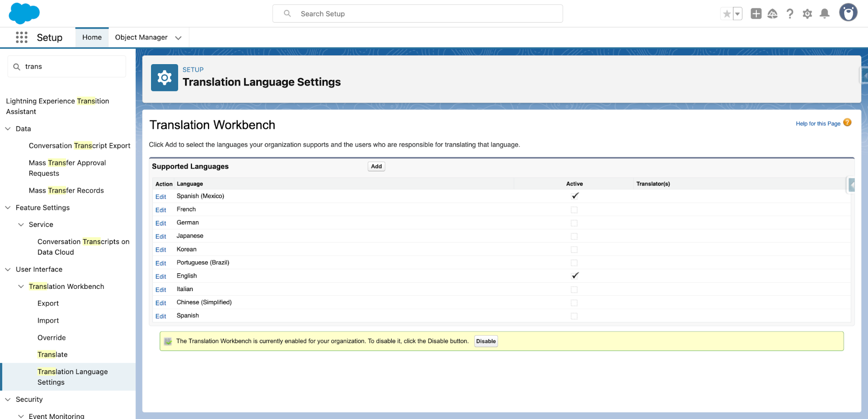The image size is (868, 419).
Task: Collapse the Feature Settings section
Action: click(8, 208)
